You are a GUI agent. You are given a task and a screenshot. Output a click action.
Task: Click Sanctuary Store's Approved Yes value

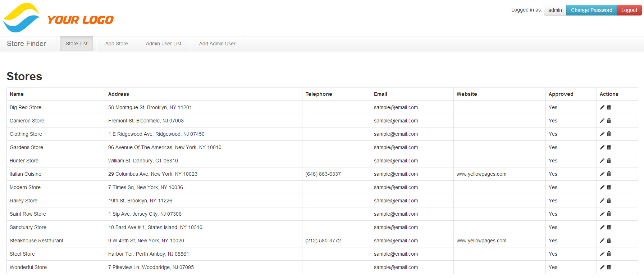553,227
